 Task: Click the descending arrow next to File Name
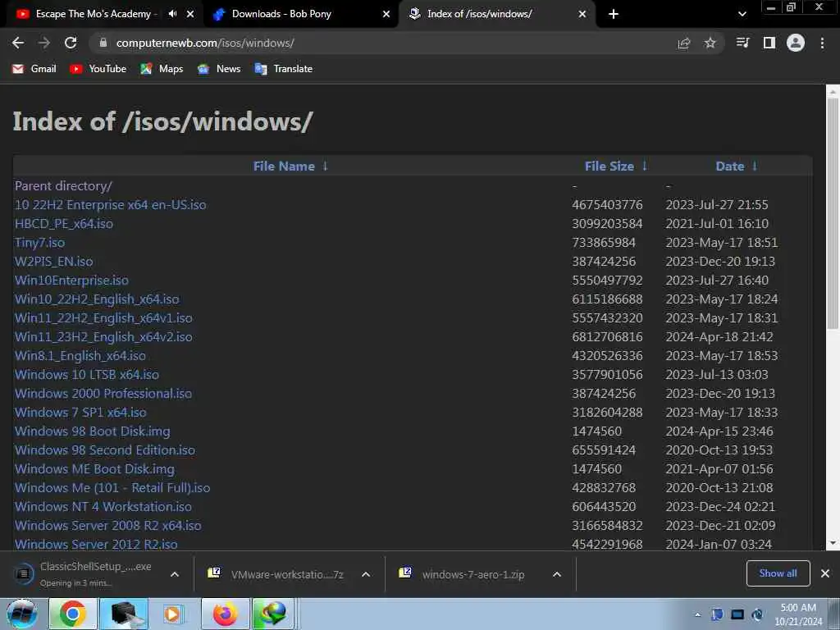[325, 166]
